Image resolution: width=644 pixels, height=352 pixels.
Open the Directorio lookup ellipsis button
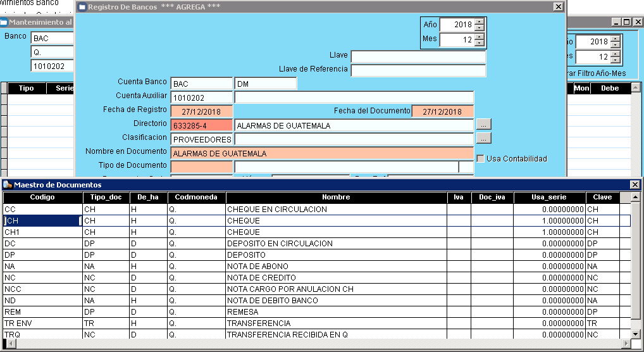click(483, 125)
